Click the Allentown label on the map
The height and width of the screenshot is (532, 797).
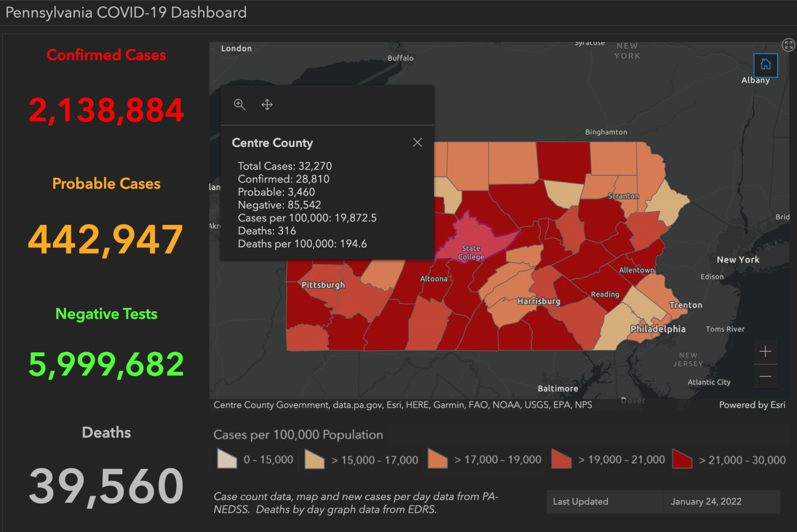pyautogui.click(x=637, y=270)
